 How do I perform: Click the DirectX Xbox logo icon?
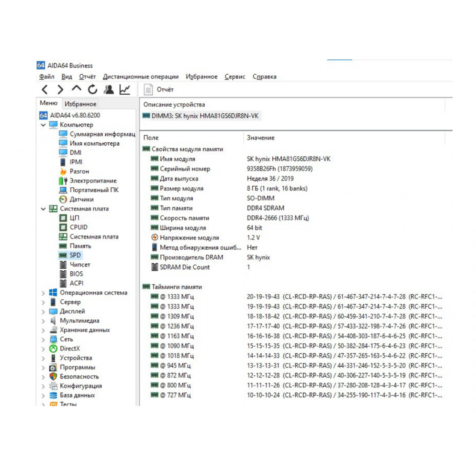[53, 349]
